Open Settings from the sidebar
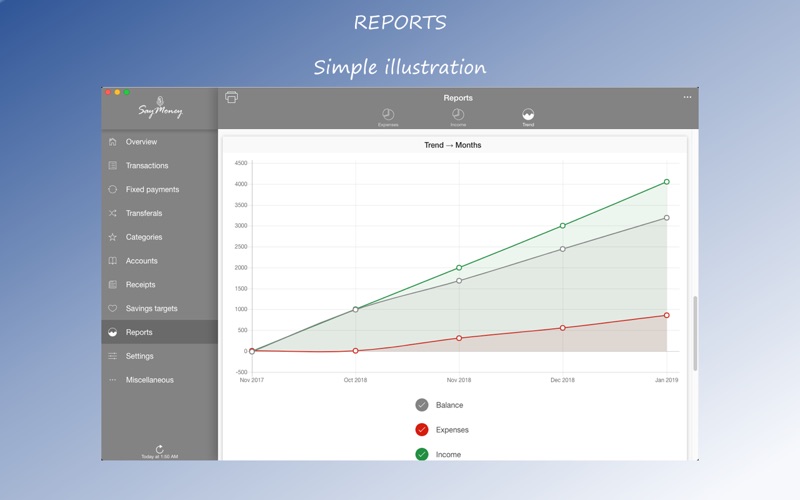Screen dimensions: 800x500 [160, 356]
